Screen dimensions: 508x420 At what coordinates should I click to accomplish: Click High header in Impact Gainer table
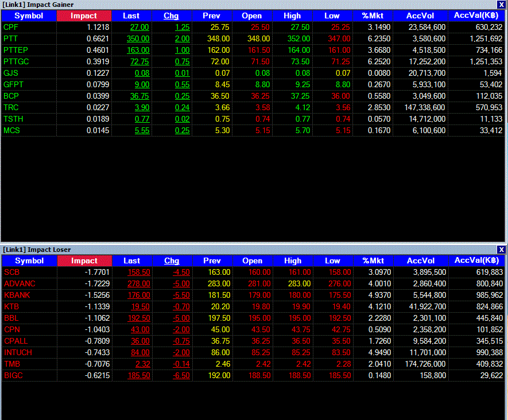(292, 16)
